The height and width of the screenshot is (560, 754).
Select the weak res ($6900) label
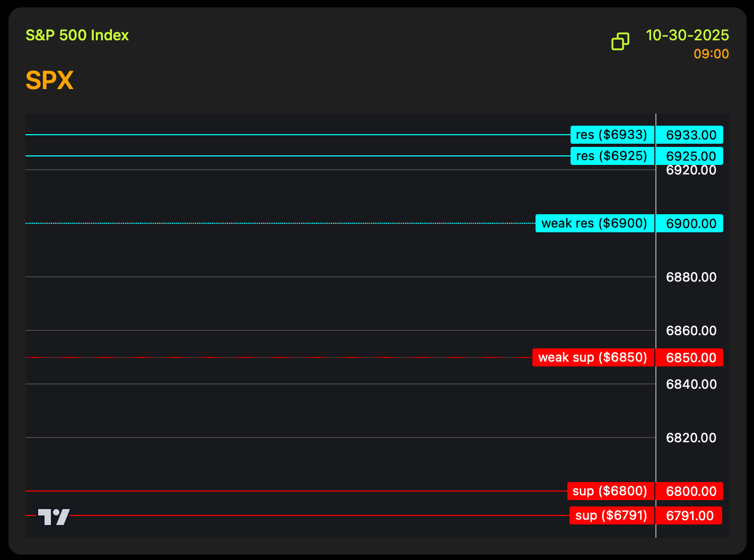[x=594, y=223]
